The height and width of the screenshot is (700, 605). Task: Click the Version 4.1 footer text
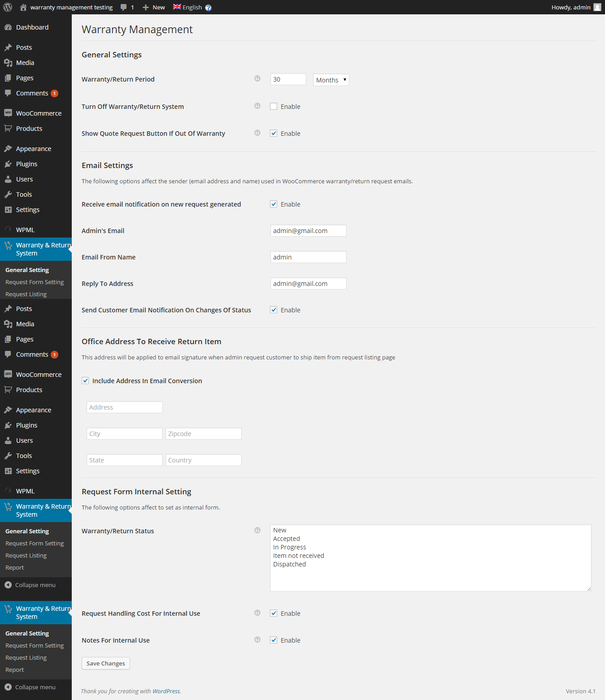click(581, 691)
